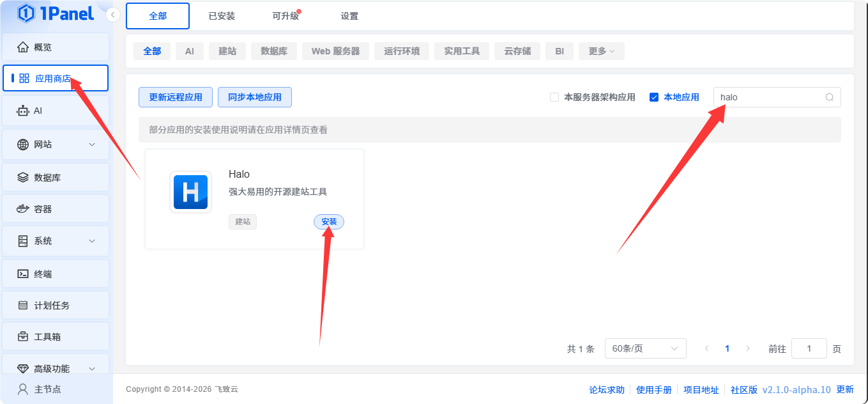Click the robot icon for AI
The image size is (868, 404).
coord(23,111)
